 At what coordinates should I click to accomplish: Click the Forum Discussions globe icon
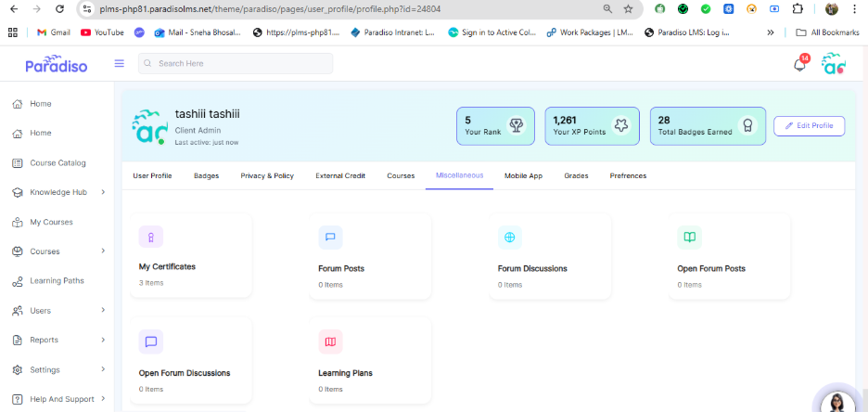click(509, 238)
